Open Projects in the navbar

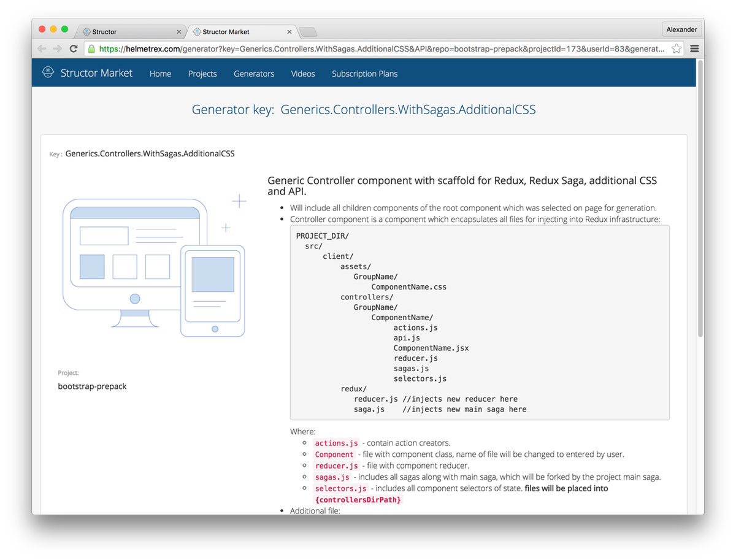[202, 74]
